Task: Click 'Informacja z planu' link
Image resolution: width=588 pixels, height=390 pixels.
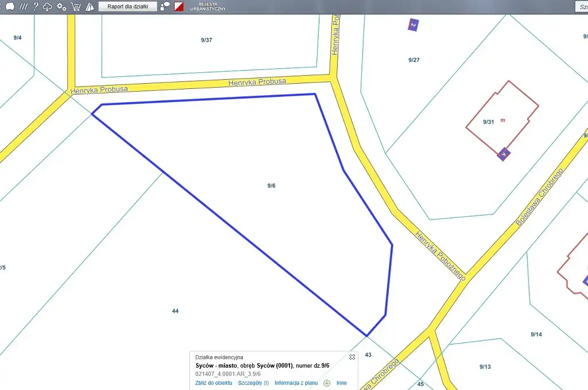Action: [x=296, y=383]
